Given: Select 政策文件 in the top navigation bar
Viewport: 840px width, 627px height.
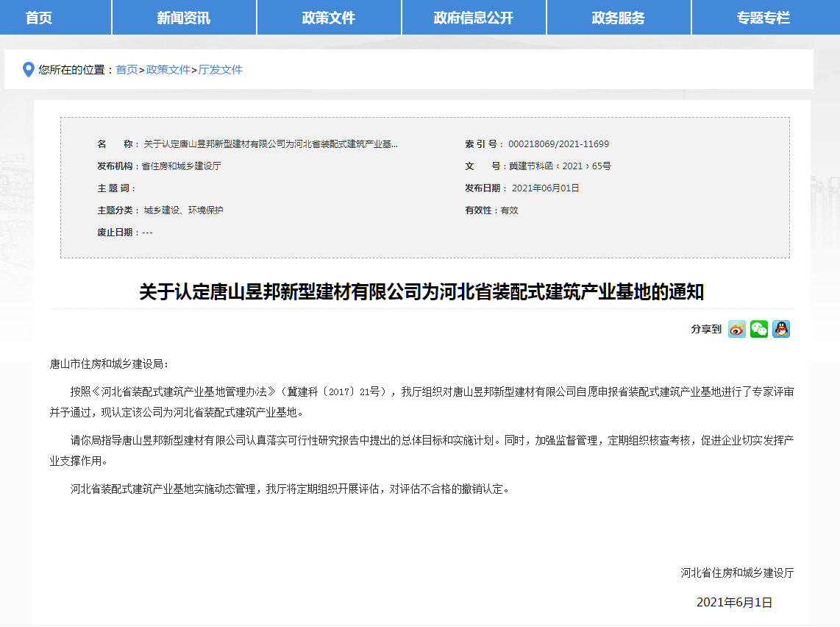Looking at the screenshot, I should click(329, 18).
